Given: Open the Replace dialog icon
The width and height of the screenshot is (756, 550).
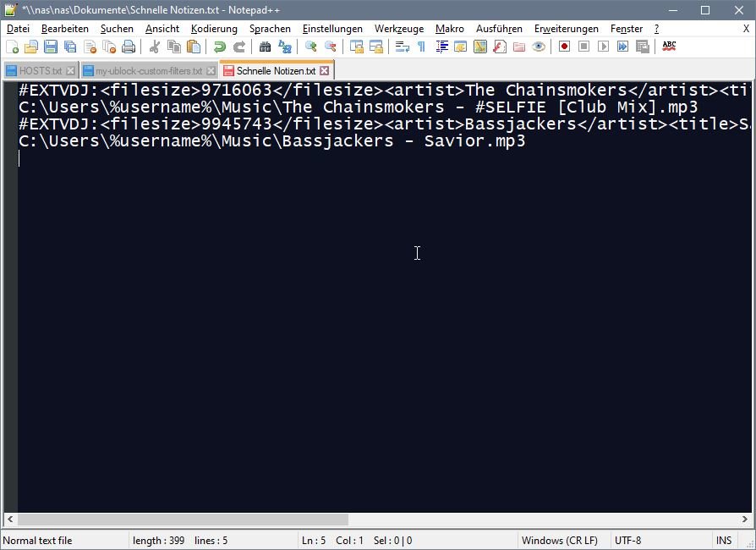Looking at the screenshot, I should (x=284, y=47).
